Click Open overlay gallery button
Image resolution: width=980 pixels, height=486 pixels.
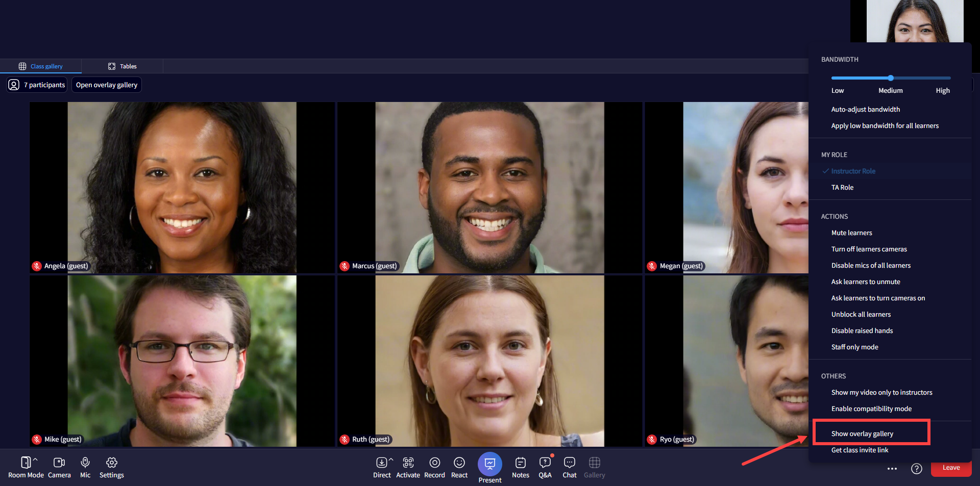[x=107, y=85]
